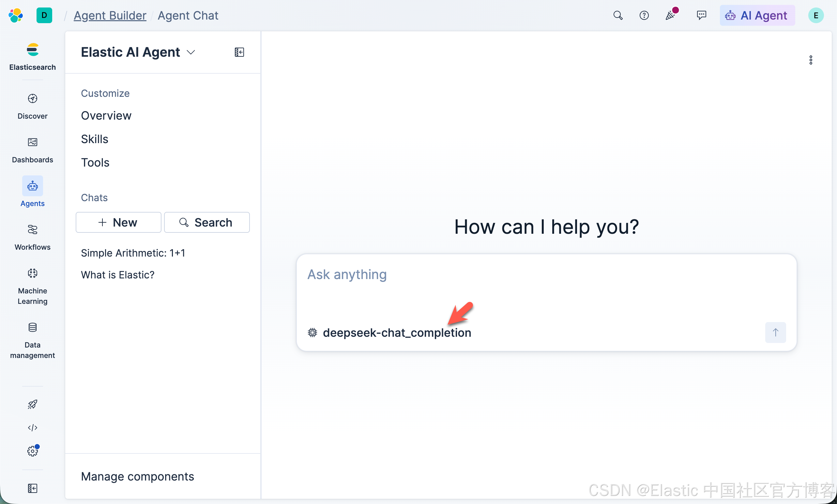Open Discover in the side navigation

33,106
